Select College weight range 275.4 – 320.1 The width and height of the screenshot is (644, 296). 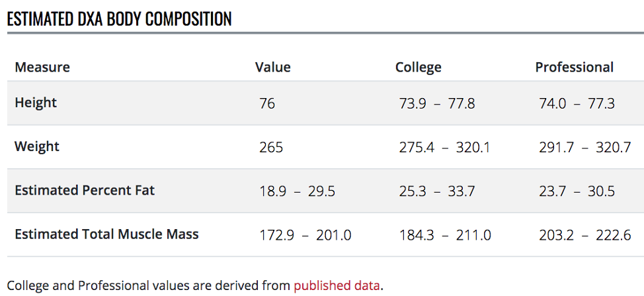tap(444, 147)
